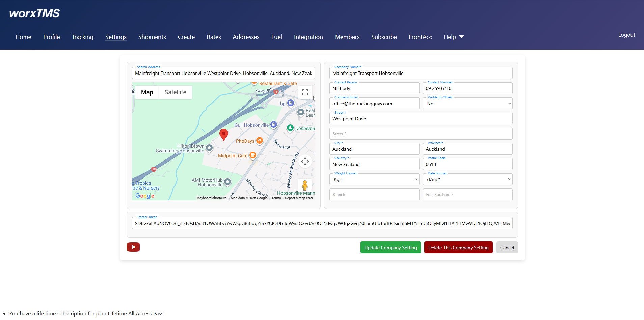This screenshot has height=320, width=644.
Task: Expand the Help menu
Action: coord(454,37)
